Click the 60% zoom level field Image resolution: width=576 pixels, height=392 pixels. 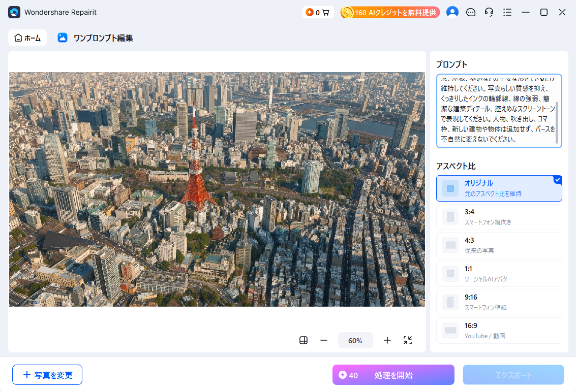click(355, 341)
